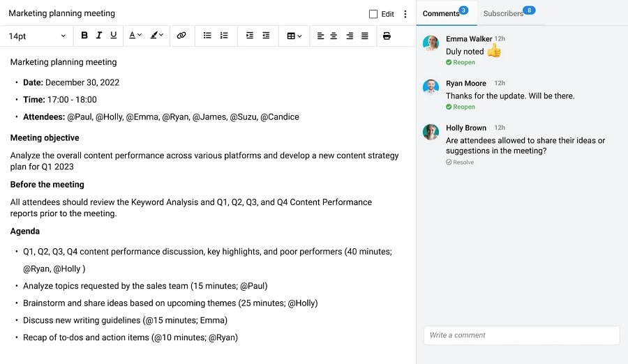Switch to the Subscribers tab
628x364 pixels.
pyautogui.click(x=509, y=13)
